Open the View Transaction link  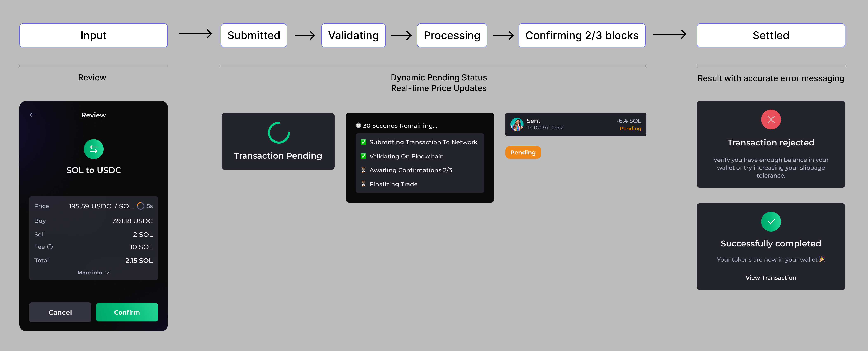pos(771,278)
